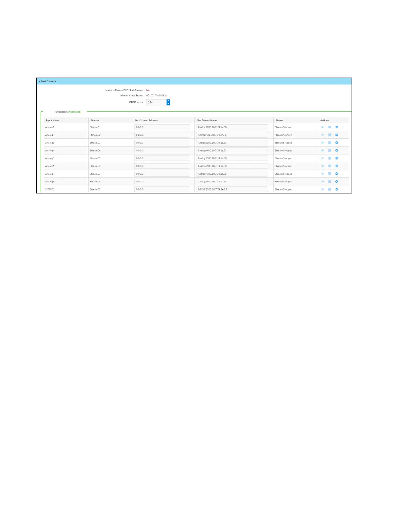Open settings gear for S/PDIF1

pyautogui.click(x=336, y=189)
